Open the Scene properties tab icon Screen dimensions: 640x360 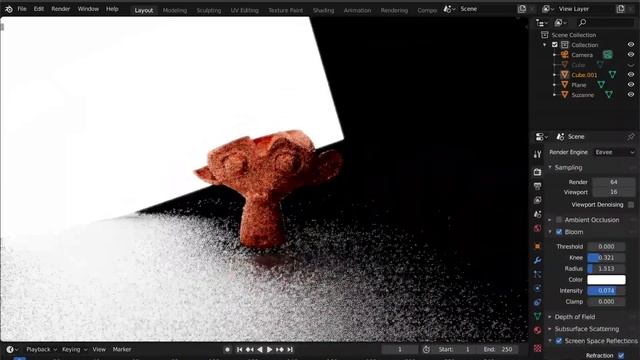point(538,214)
